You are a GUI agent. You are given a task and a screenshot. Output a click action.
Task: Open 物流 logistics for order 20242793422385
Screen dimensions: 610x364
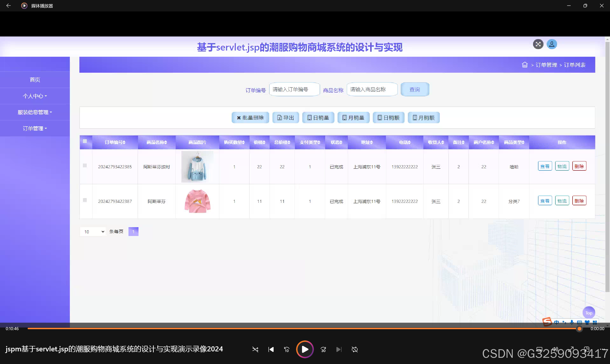(562, 166)
